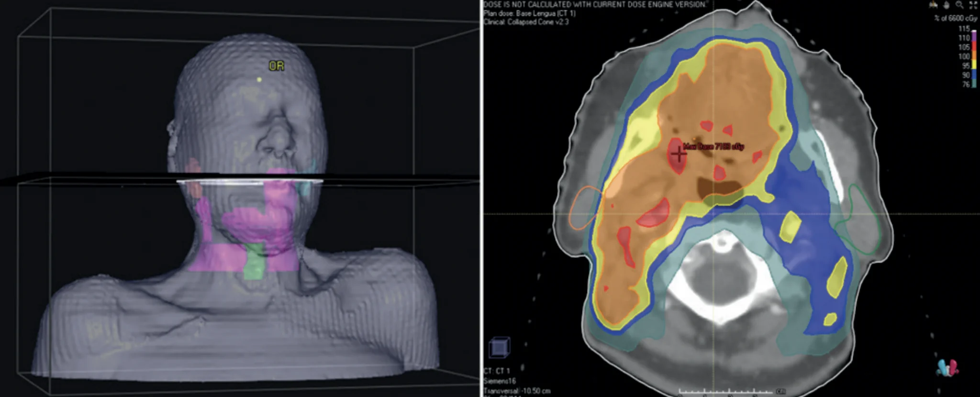Screen dimensions: 980x397
Task: Click the 'Plan dose: Base Lengua (CT 1)' text
Action: [x=529, y=13]
